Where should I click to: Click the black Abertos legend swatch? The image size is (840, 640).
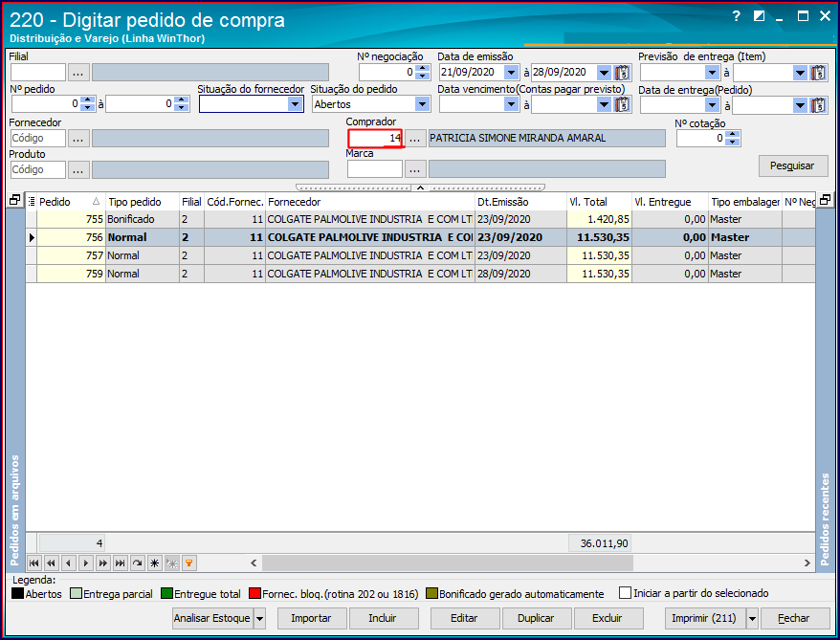coord(17,594)
